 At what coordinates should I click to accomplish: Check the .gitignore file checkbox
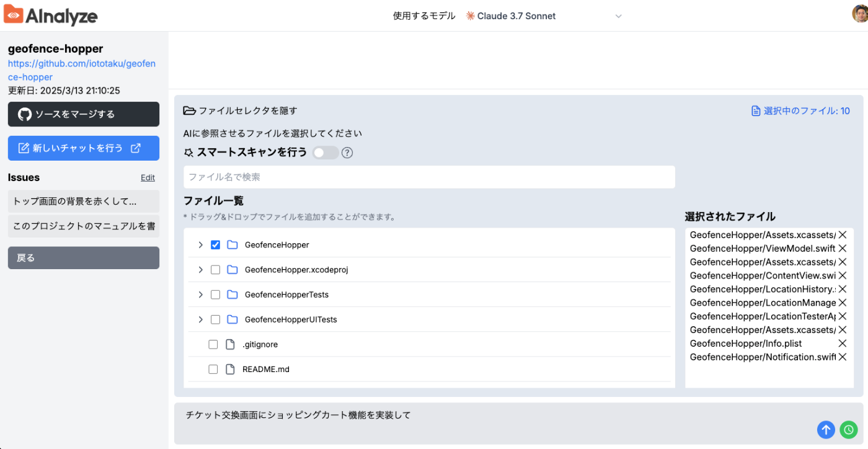click(213, 344)
